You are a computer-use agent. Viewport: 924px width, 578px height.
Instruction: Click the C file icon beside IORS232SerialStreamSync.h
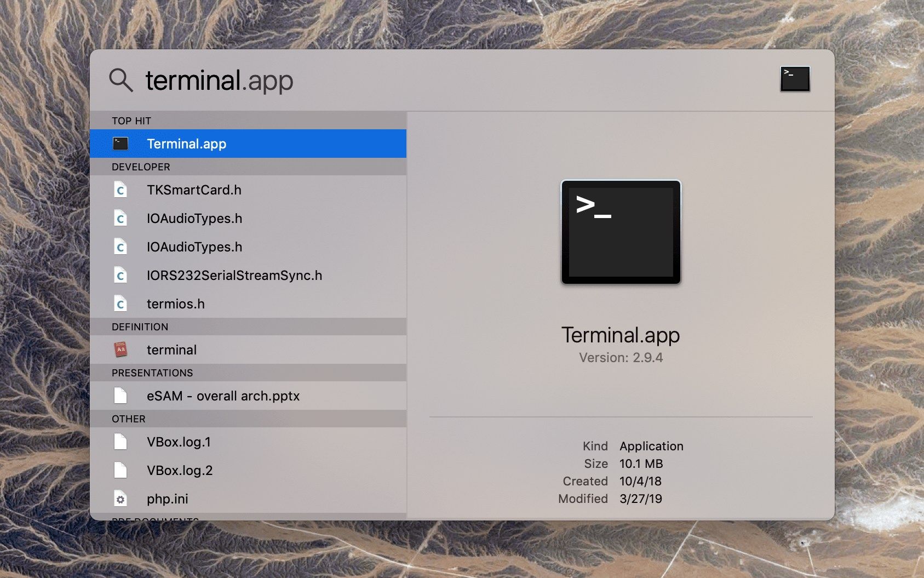pos(120,275)
